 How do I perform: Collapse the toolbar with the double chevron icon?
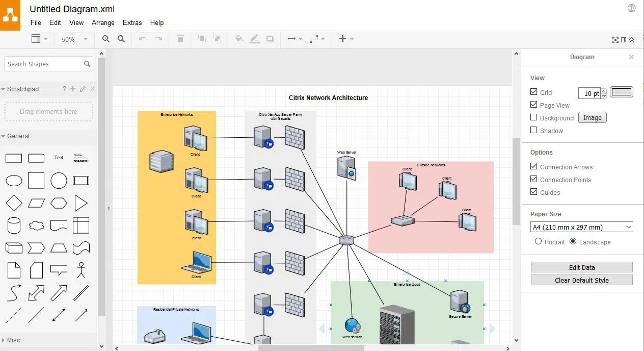tap(632, 40)
